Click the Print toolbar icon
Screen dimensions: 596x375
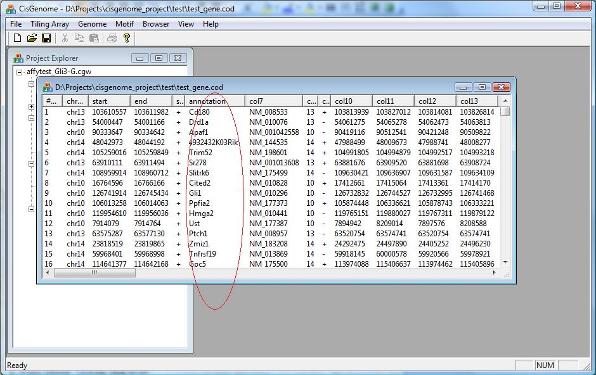112,38
